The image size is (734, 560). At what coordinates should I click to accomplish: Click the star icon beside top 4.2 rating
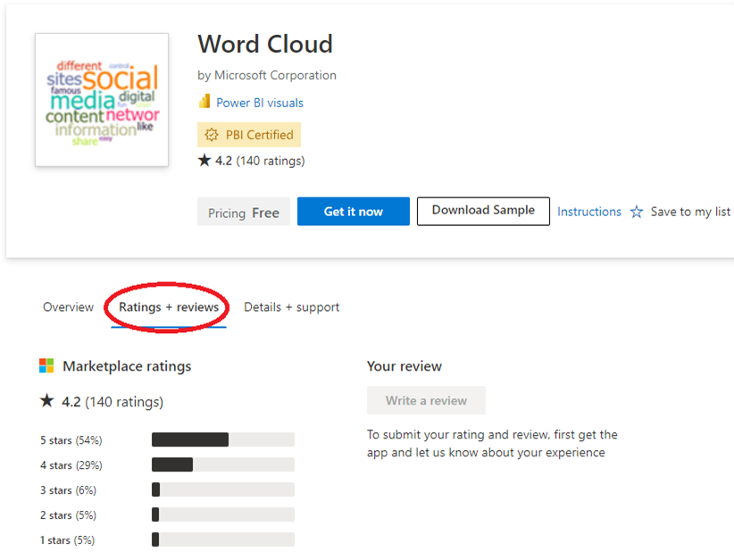click(x=204, y=161)
